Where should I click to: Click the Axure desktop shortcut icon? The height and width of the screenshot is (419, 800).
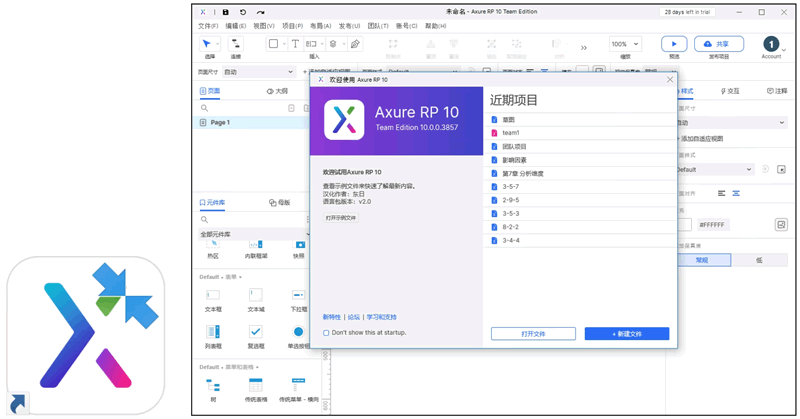pos(86,336)
